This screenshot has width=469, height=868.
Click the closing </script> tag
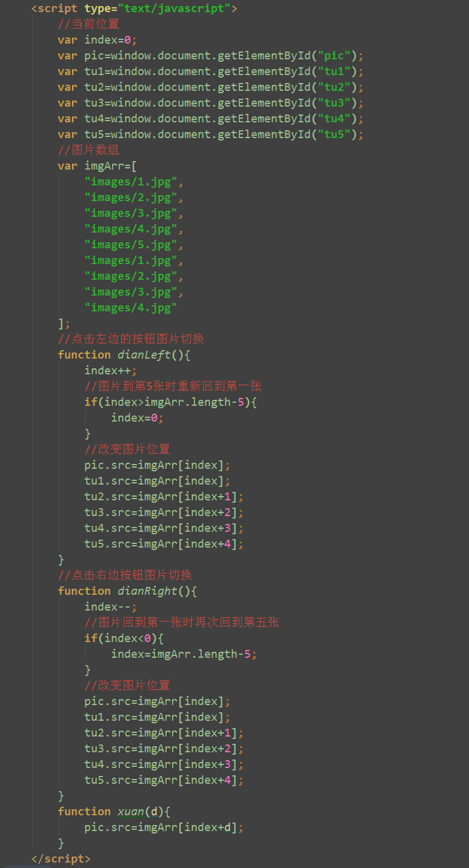(61, 859)
